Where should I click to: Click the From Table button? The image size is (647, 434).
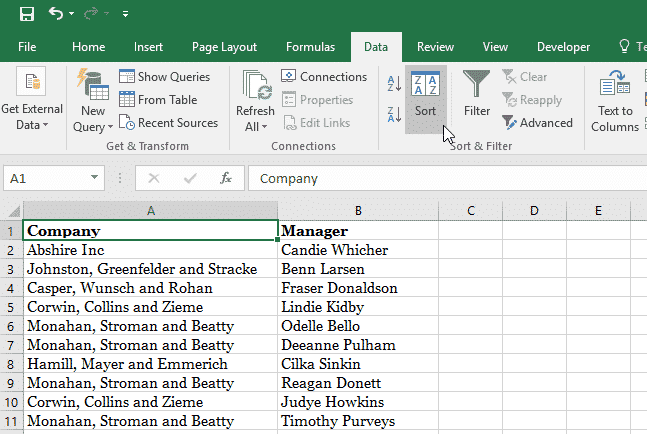click(x=158, y=99)
